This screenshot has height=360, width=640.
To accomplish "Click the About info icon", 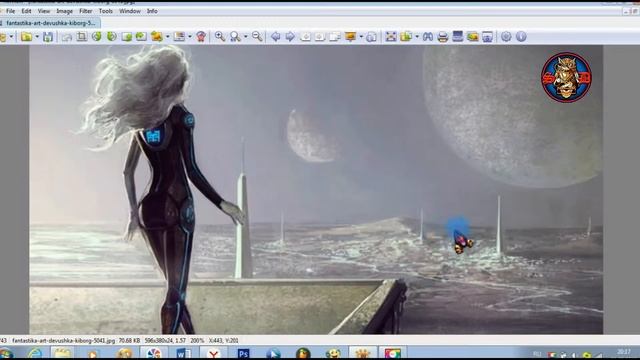I will point(521,37).
